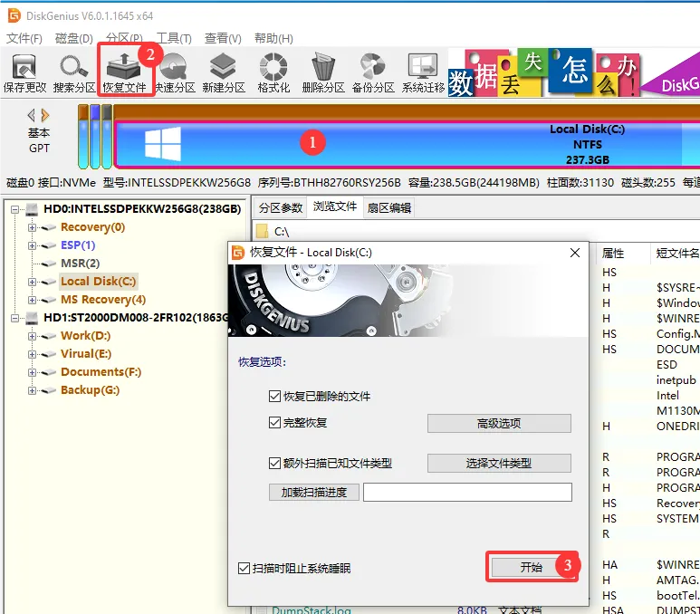Click the 删除分区 trash icon
The height and width of the screenshot is (614, 700).
click(323, 73)
